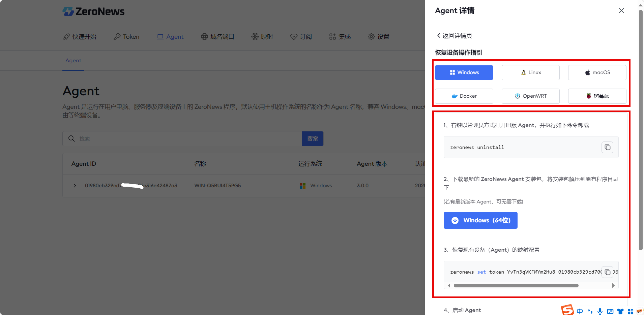
Task: Click the IME microphone icon
Action: (600, 311)
